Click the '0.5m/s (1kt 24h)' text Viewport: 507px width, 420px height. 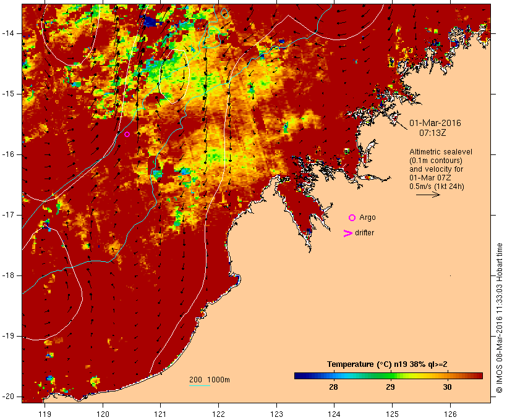coord(437,187)
